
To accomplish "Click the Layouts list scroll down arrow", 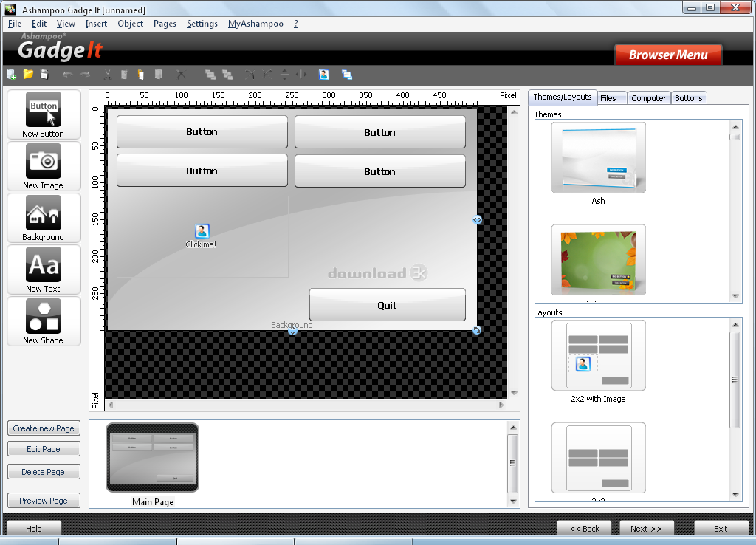I will pos(735,494).
